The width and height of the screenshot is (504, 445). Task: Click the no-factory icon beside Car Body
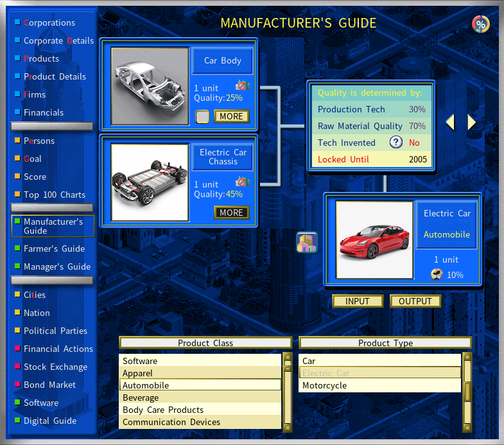[242, 85]
